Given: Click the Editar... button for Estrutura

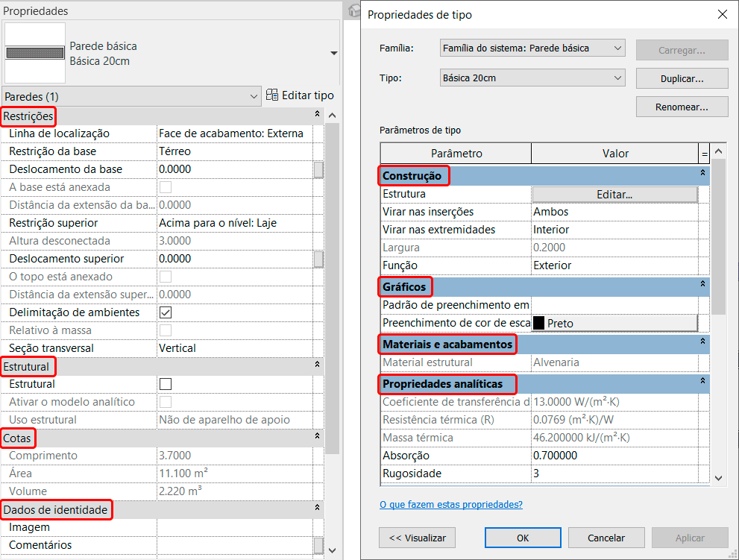Looking at the screenshot, I should [x=614, y=194].
